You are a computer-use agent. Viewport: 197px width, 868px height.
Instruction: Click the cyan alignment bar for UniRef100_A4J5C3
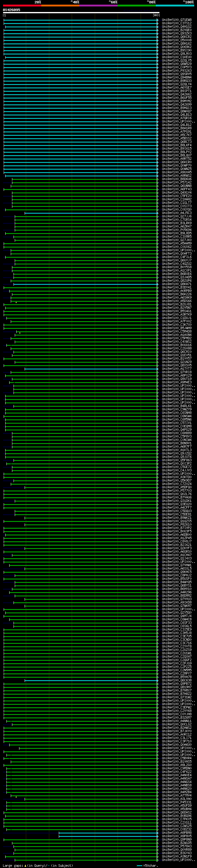(x=92, y=213)
